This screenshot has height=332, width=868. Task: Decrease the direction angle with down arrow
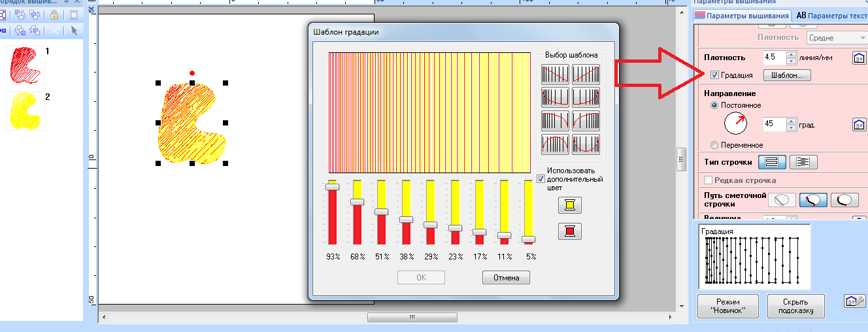[x=791, y=127]
